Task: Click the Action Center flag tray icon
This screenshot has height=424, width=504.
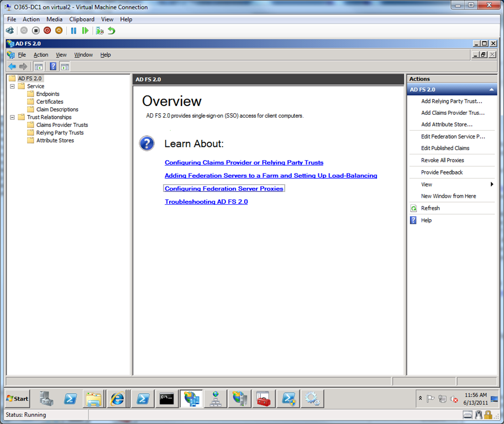Action: (x=431, y=399)
